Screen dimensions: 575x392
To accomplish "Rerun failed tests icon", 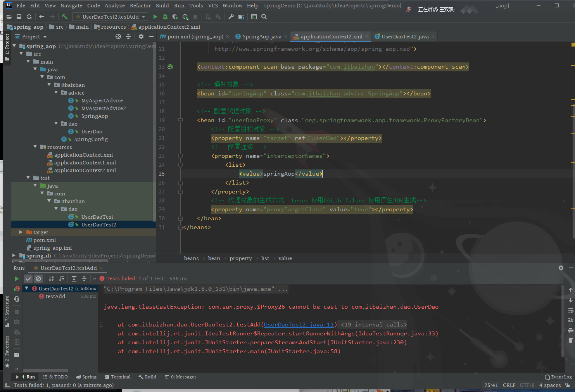I will click(17, 289).
